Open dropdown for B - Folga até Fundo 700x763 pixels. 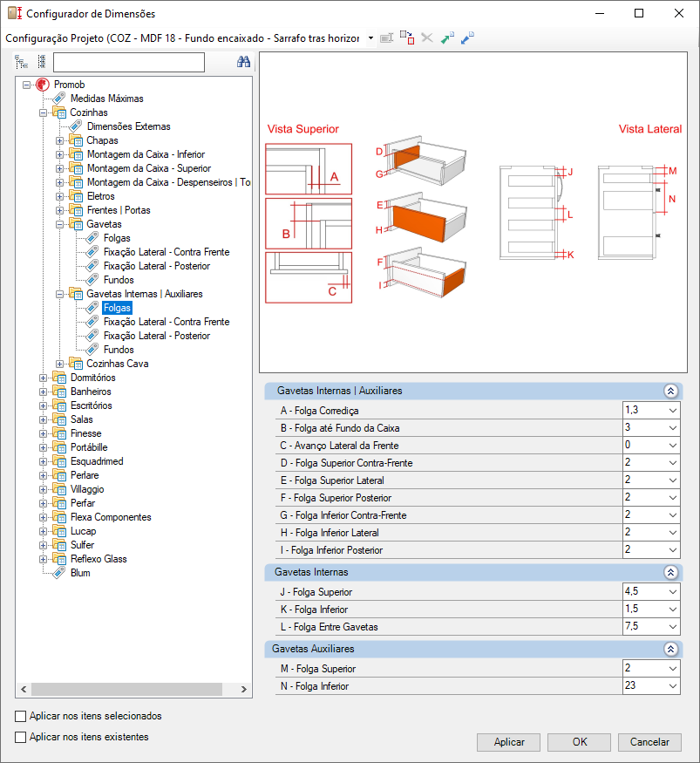pyautogui.click(x=673, y=428)
